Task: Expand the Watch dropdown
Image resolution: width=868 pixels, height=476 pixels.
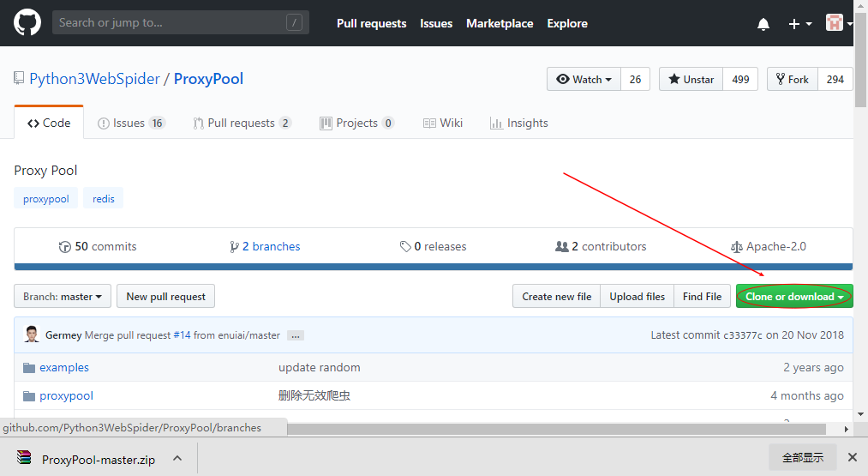Action: tap(584, 79)
